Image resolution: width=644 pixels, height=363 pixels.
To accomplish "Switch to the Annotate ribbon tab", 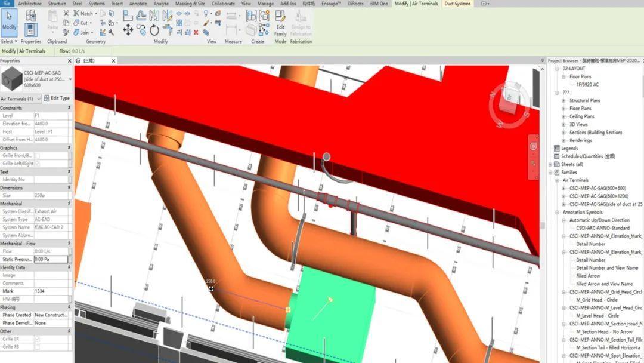I will point(138,3).
